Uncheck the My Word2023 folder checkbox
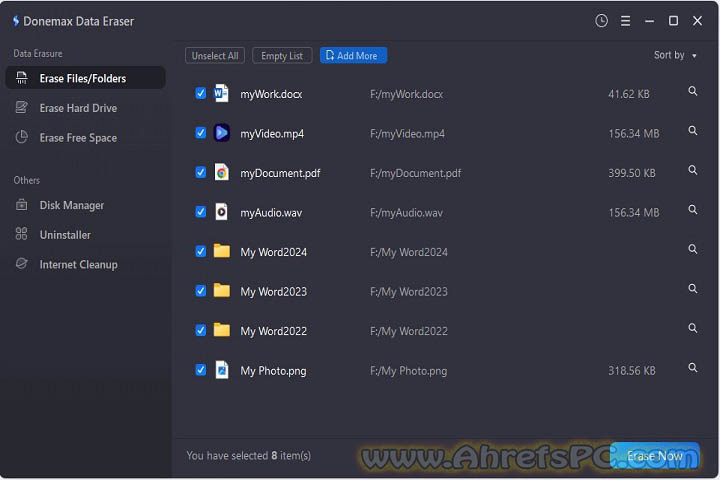Image resolution: width=720 pixels, height=480 pixels. (x=201, y=291)
